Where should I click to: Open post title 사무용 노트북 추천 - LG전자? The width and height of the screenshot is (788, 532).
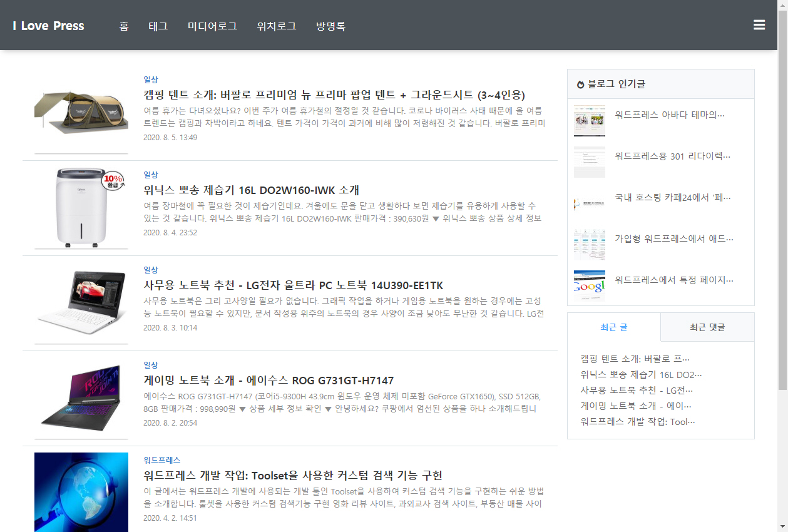point(294,285)
